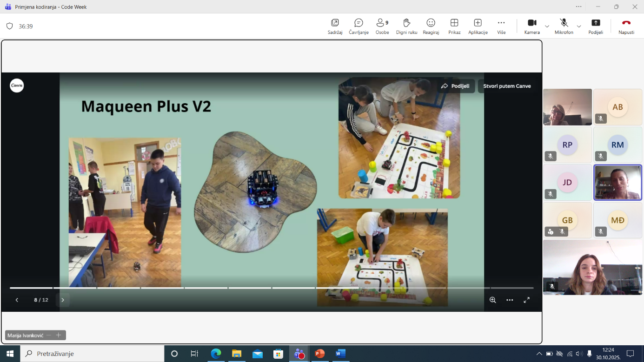
Task: Raise hand with Digni ruku
Action: 406,26
